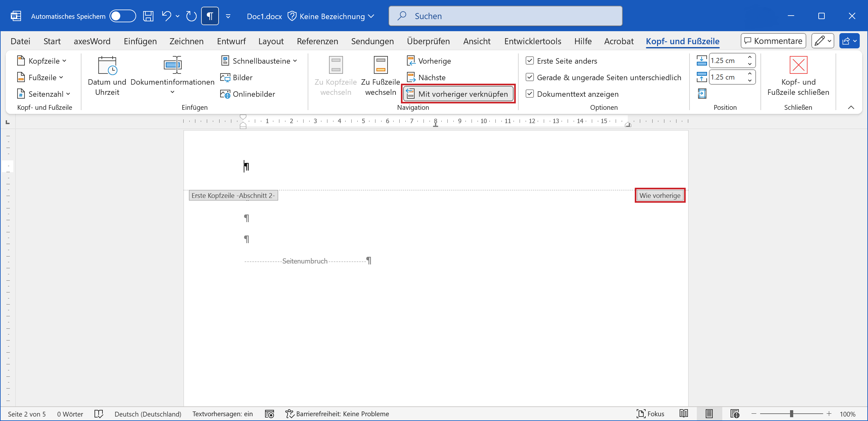Toggle paragraph marks display icon
Viewport: 868px width, 421px height.
[x=210, y=16]
